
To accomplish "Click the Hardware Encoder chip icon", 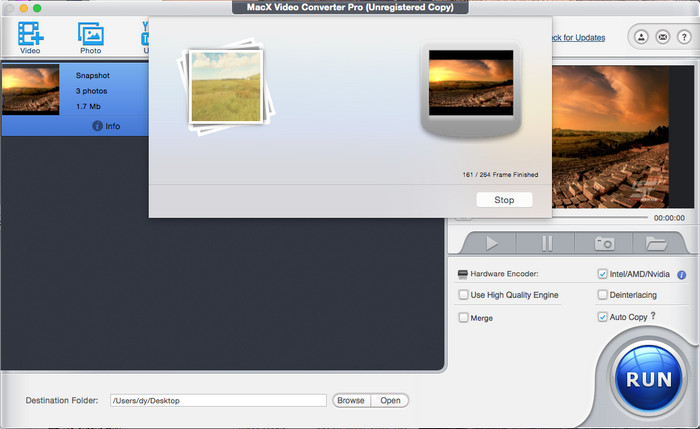I will [462, 274].
